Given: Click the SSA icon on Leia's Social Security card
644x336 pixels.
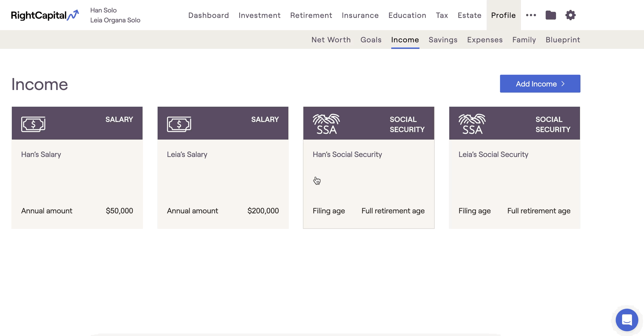Looking at the screenshot, I should tap(472, 124).
